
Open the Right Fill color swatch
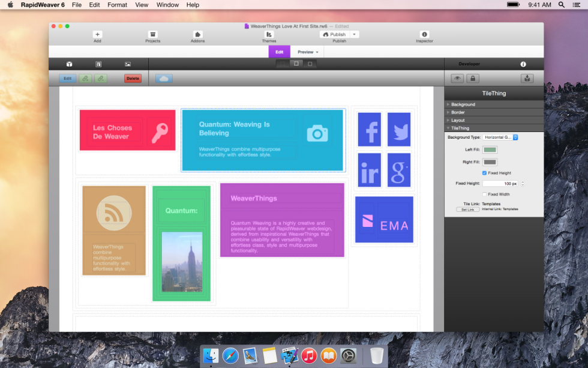[490, 162]
